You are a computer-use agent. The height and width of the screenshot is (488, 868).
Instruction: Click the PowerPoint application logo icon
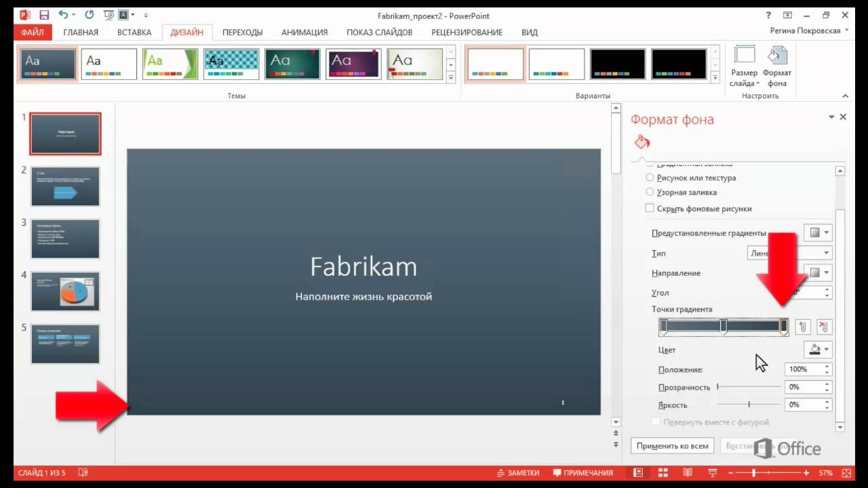[x=25, y=15]
